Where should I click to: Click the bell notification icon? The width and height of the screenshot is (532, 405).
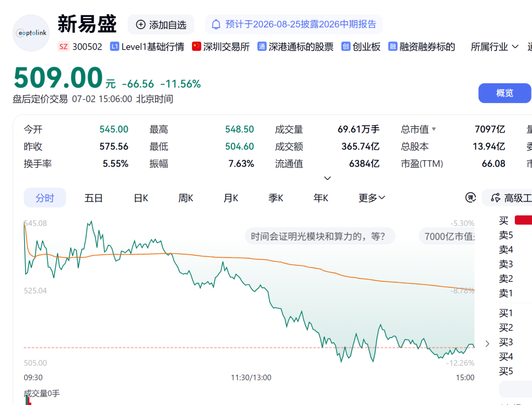(216, 25)
